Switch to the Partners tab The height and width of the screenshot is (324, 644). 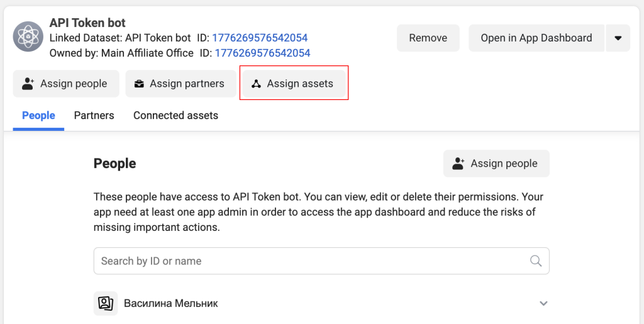(x=94, y=115)
